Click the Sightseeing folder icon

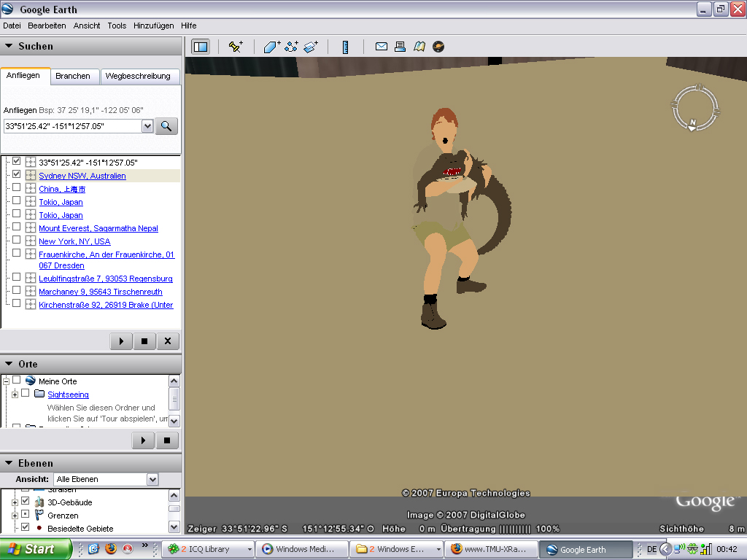coord(39,394)
